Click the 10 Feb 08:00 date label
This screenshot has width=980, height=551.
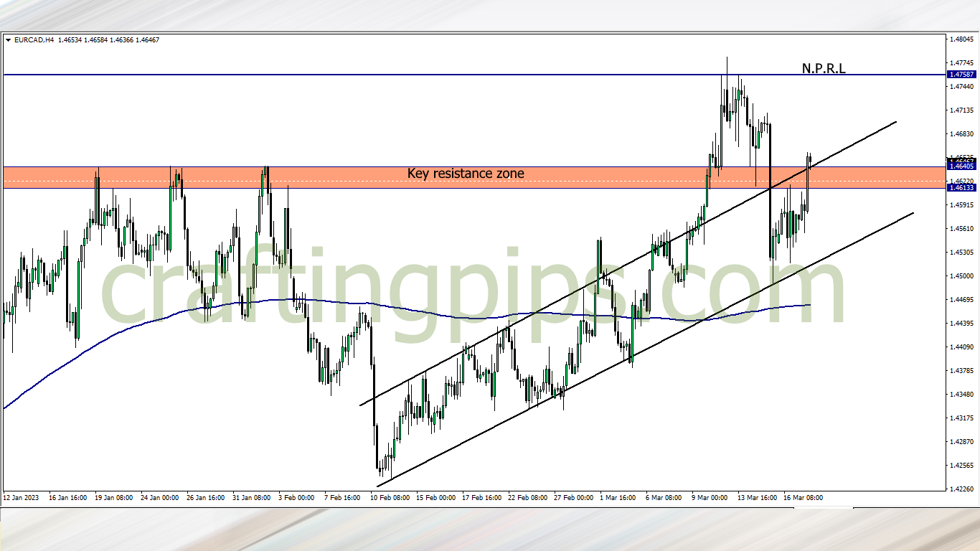[x=390, y=497]
